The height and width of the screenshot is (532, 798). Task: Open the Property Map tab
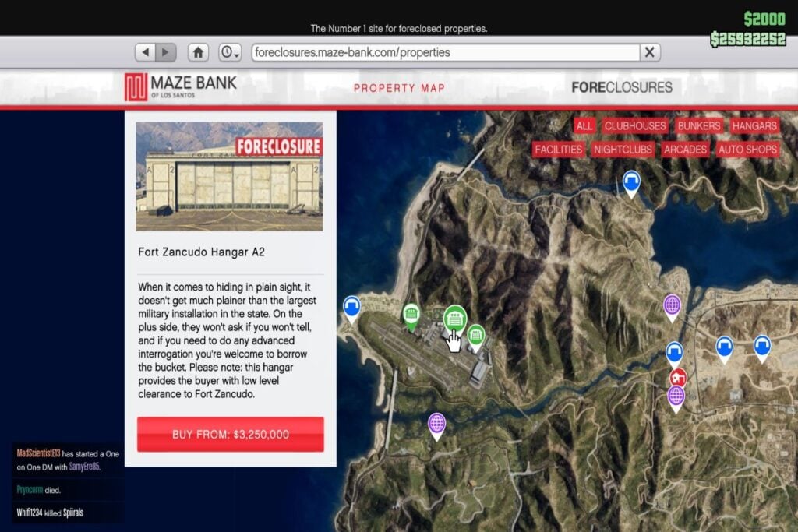pyautogui.click(x=399, y=88)
